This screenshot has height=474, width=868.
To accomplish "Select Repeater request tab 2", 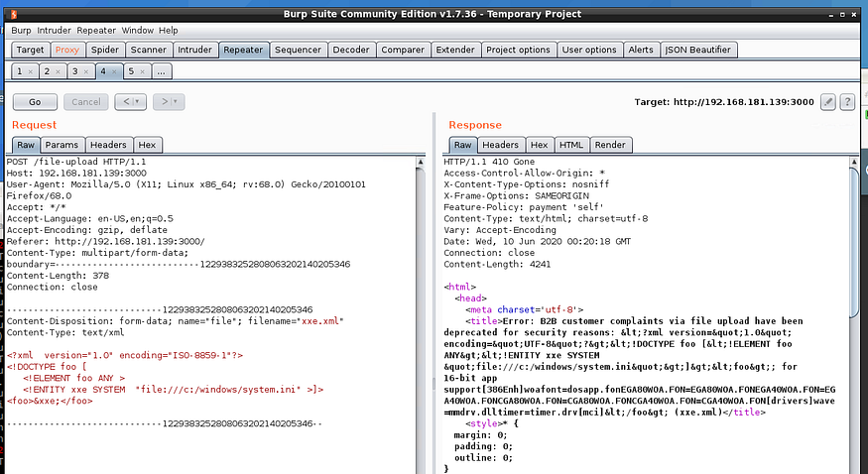I will [47, 71].
